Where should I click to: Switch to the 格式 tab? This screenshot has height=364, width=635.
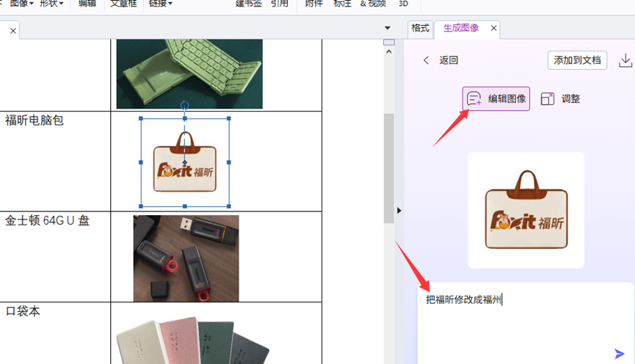420,29
